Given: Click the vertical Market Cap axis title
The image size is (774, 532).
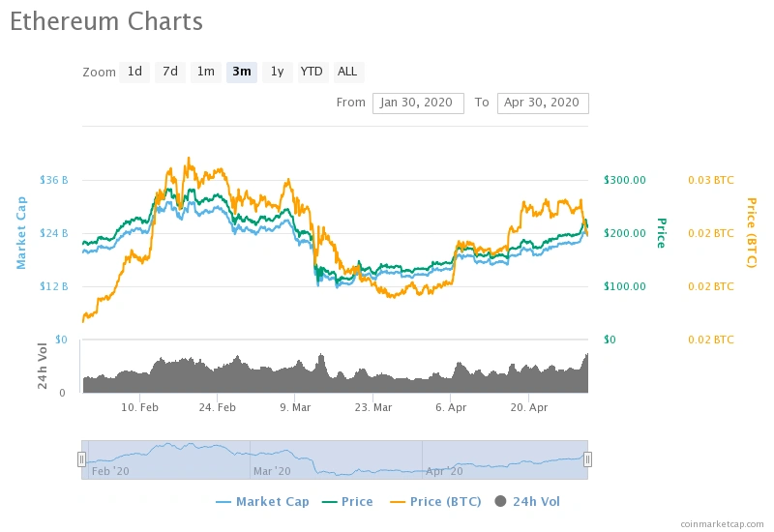Looking at the screenshot, I should 21,233.
